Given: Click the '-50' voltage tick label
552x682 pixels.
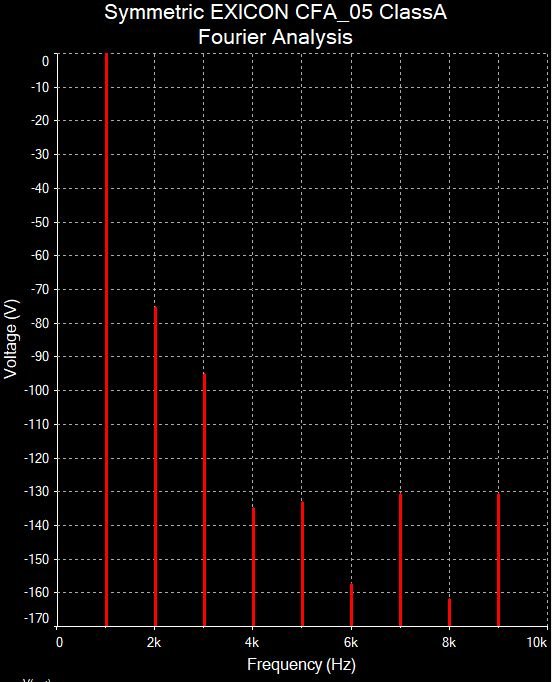Looking at the screenshot, I should [40, 222].
